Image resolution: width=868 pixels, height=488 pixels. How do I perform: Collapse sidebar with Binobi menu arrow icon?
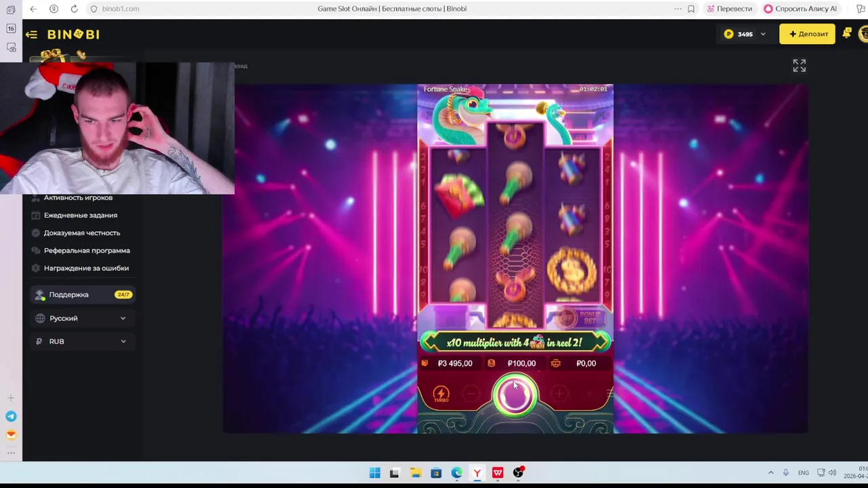31,34
